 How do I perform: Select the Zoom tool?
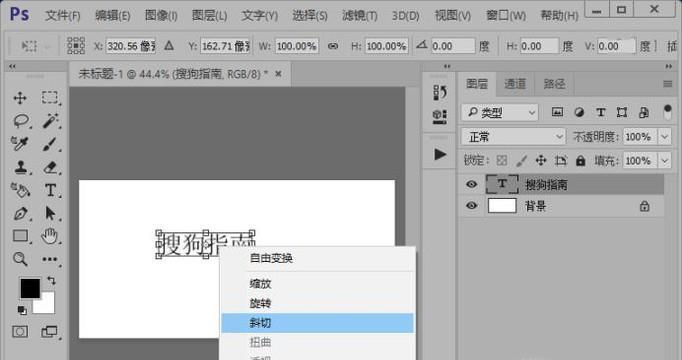(x=20, y=259)
